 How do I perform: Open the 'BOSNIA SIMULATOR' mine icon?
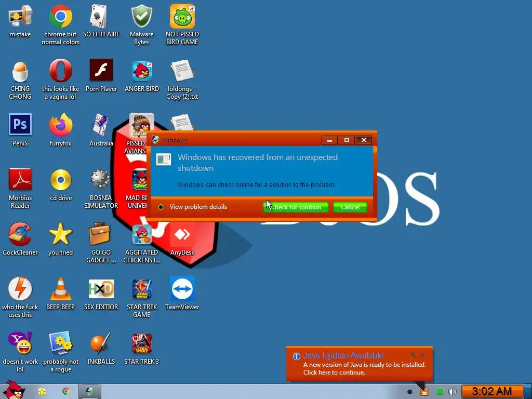(x=100, y=179)
